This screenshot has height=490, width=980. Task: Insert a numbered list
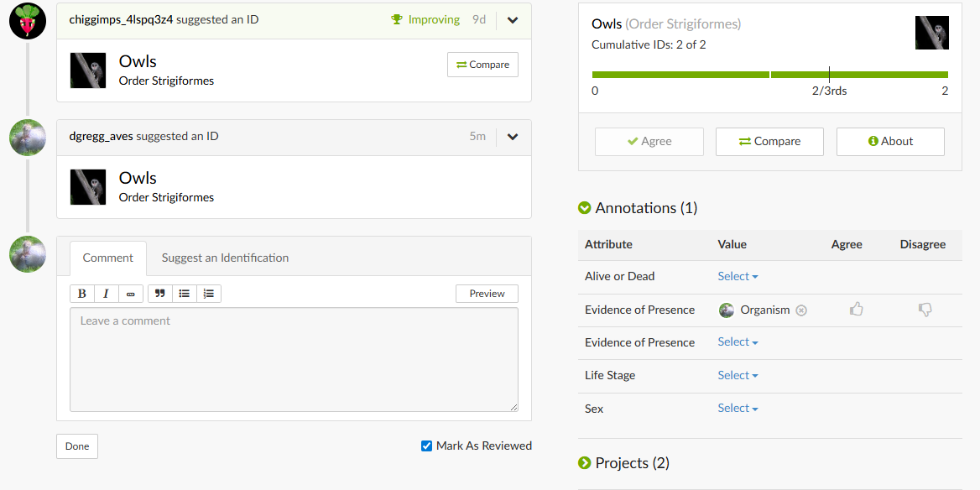tap(209, 294)
